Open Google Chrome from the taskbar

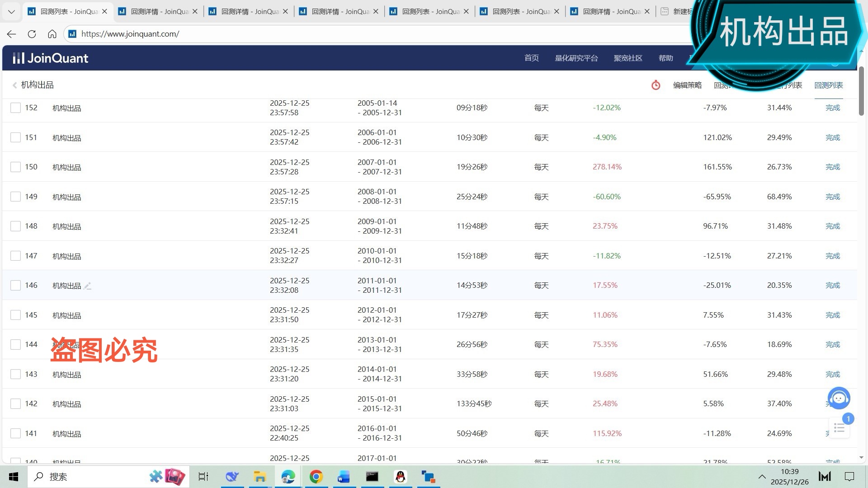point(316,477)
